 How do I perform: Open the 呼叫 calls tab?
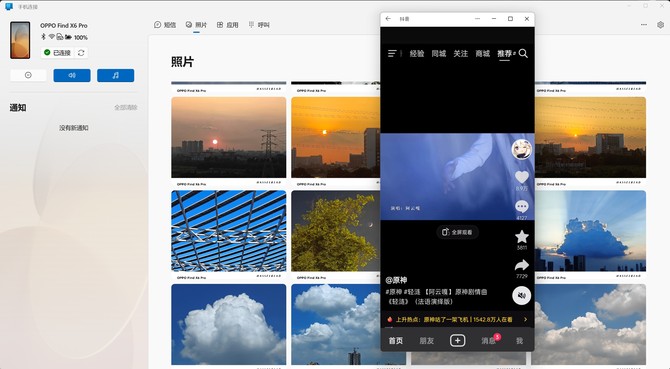pyautogui.click(x=259, y=25)
